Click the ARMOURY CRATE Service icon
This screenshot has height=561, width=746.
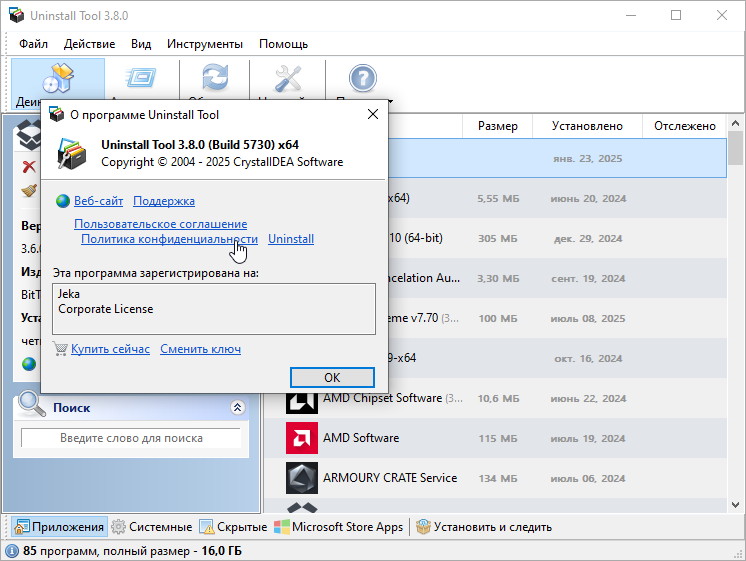pos(302,478)
